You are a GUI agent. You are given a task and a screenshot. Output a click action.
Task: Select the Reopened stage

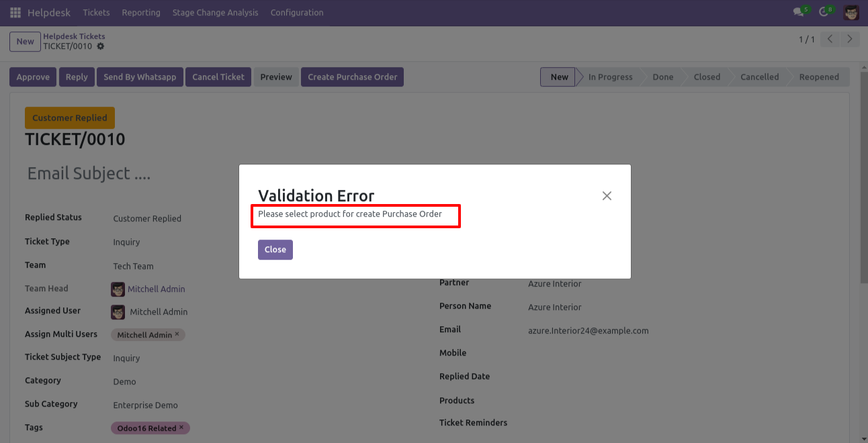point(819,77)
